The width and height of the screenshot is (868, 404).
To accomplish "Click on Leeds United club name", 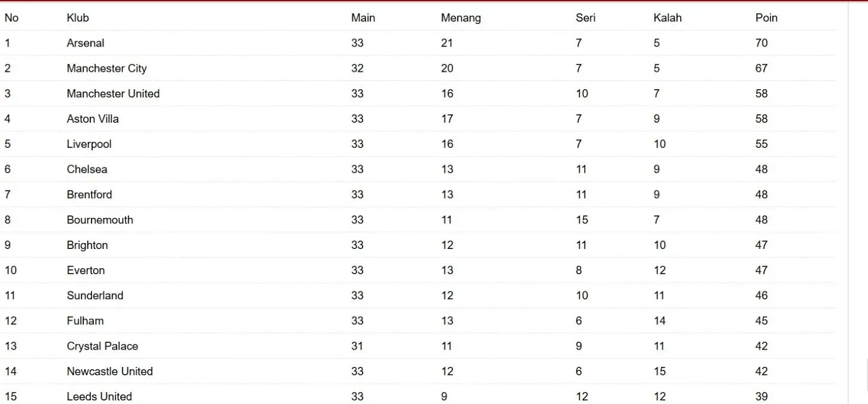I will [99, 396].
